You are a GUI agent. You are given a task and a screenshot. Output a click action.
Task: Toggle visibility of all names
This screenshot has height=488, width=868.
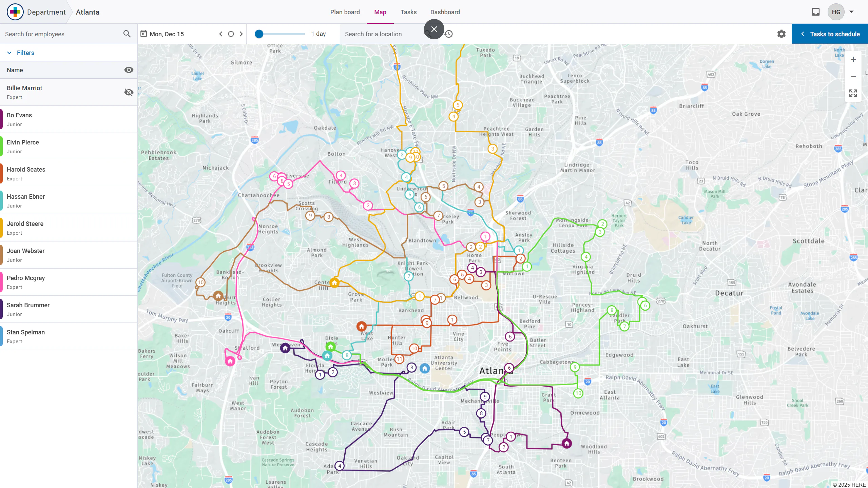pos(129,70)
